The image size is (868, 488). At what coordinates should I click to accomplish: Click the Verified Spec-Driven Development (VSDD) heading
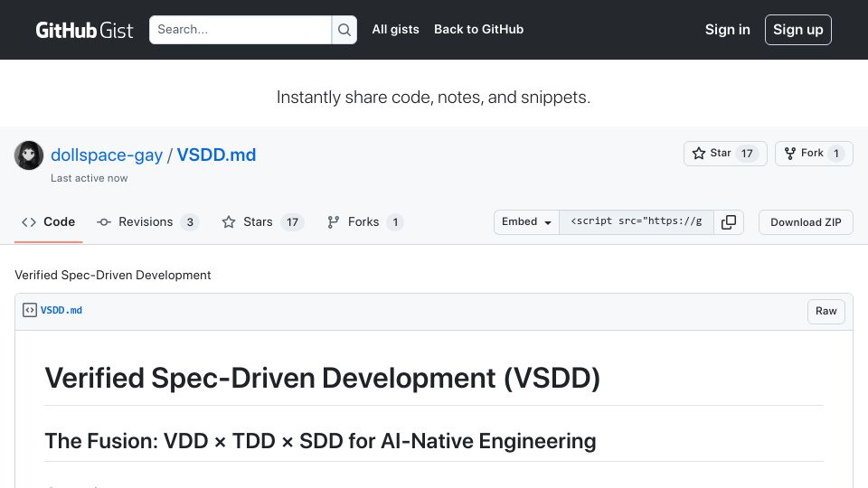[322, 379]
